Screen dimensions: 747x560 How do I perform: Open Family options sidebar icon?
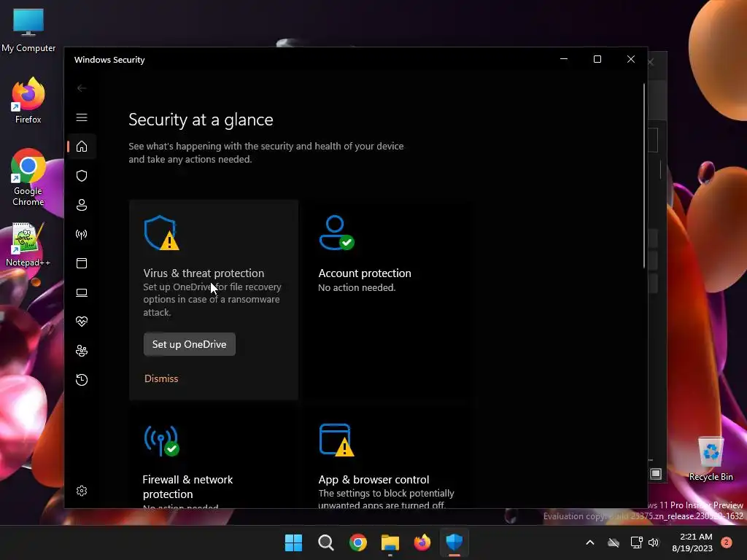82,351
